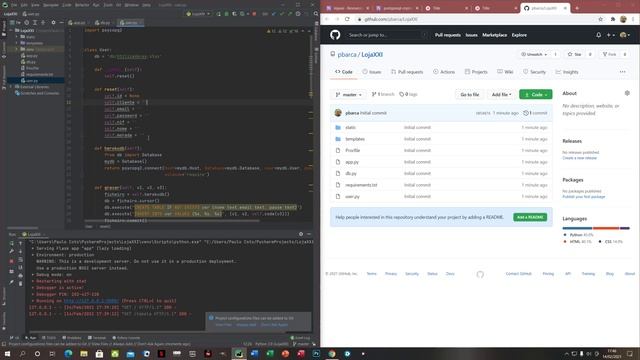Clear console with trash icon in Run panel

[20, 284]
